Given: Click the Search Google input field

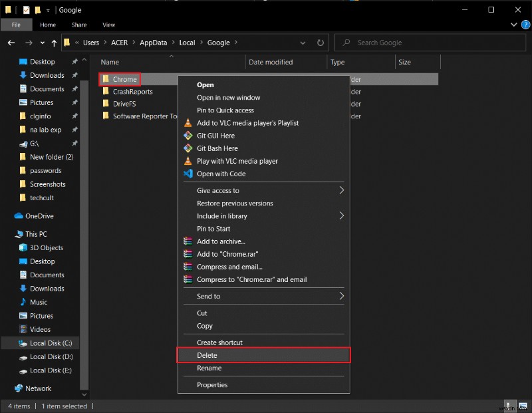Looking at the screenshot, I should pyautogui.click(x=432, y=43).
